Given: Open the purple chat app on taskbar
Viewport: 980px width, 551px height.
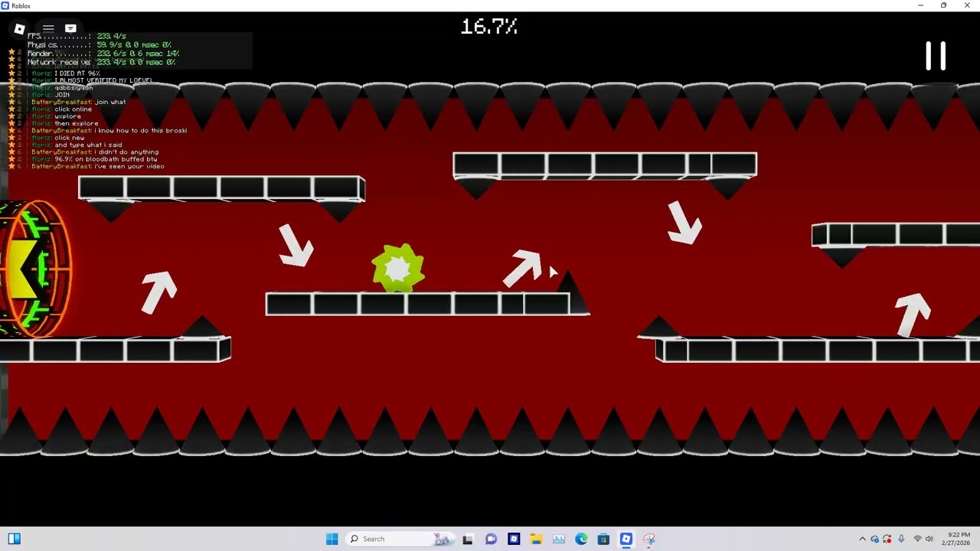Looking at the screenshot, I should tap(491, 539).
